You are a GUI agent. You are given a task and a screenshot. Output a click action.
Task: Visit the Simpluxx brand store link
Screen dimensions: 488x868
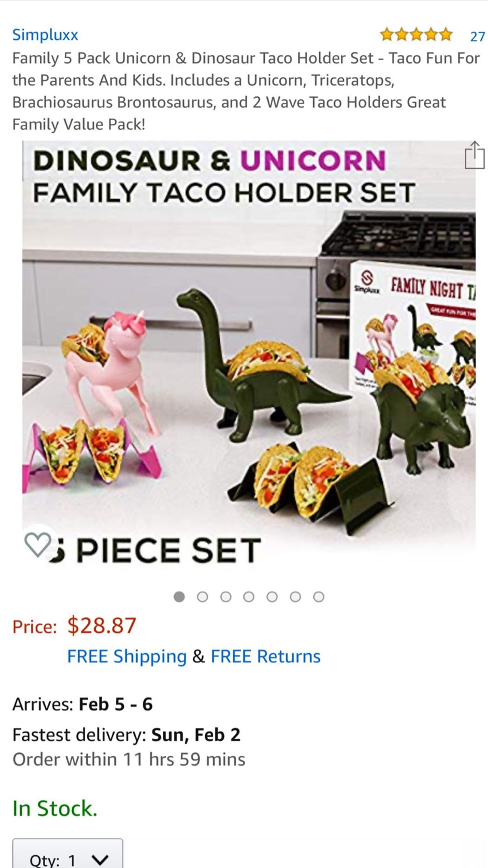point(45,34)
